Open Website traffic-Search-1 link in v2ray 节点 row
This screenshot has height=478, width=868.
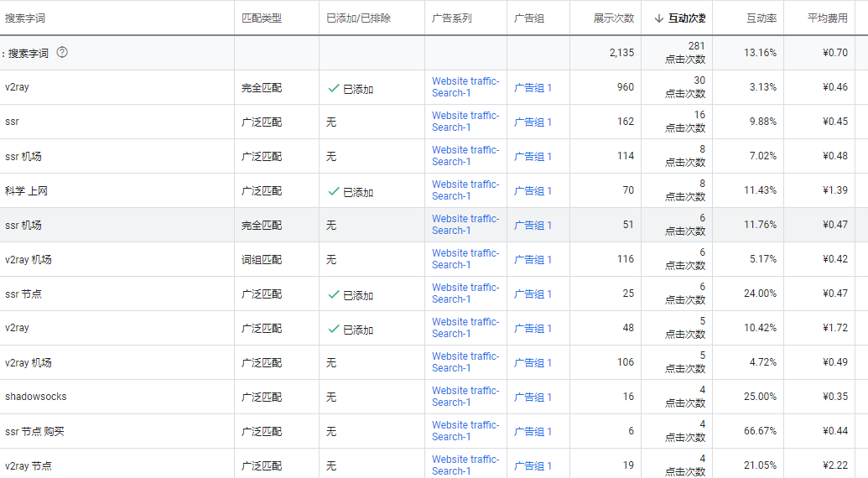pyautogui.click(x=465, y=465)
